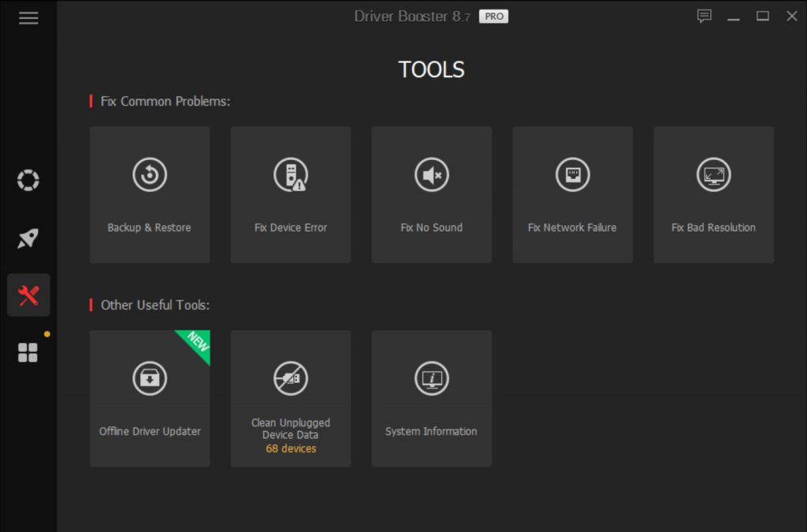Select the Clean Unplugged Device Data icon

click(290, 378)
